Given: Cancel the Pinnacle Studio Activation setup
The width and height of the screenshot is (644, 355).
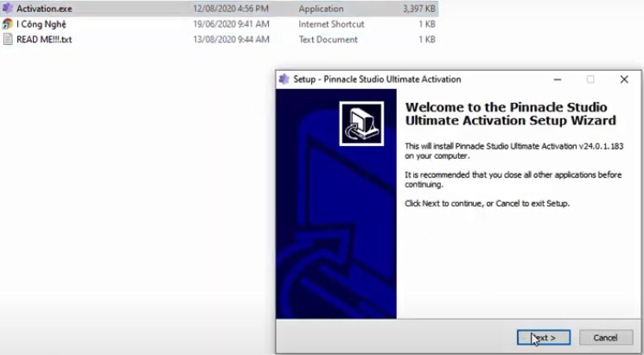Looking at the screenshot, I should coord(605,338).
